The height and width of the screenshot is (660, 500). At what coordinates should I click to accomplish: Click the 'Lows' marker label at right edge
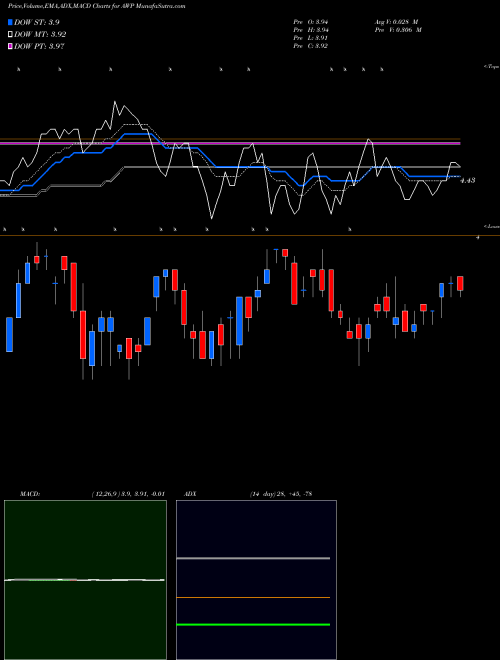[x=492, y=226]
